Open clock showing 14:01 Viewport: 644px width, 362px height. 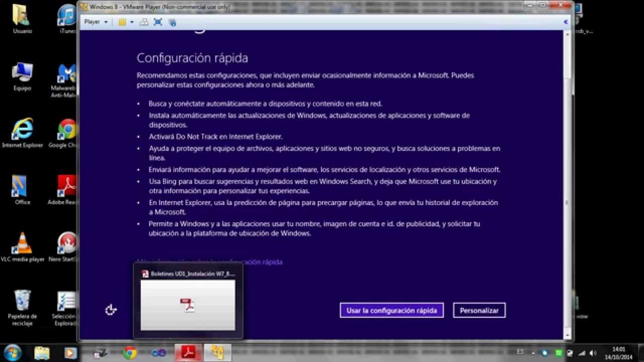(x=619, y=353)
